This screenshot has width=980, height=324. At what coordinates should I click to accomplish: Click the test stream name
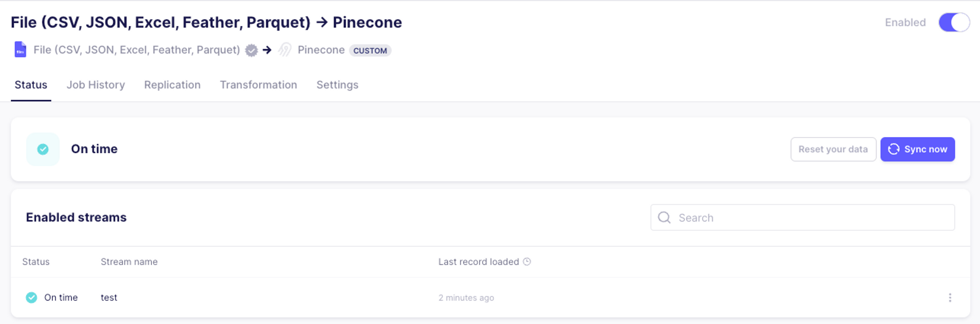tap(108, 297)
